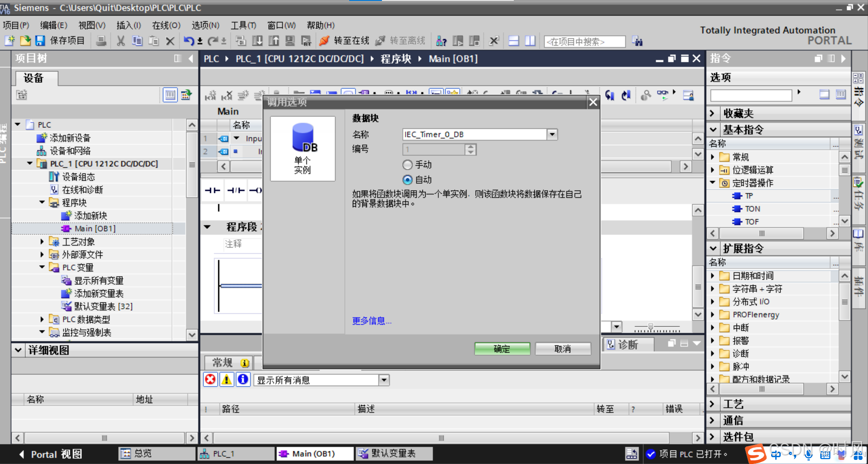Click the compile icon in toolbar
868x464 pixels.
(241, 41)
